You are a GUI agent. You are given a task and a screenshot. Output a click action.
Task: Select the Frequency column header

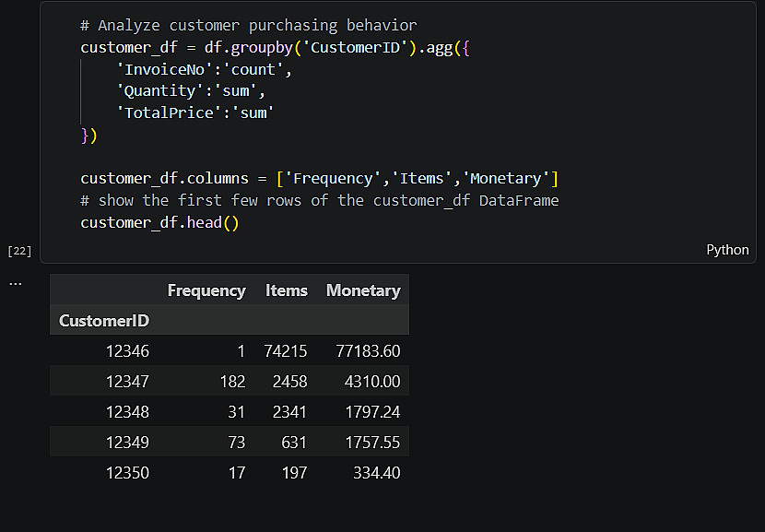pyautogui.click(x=206, y=290)
